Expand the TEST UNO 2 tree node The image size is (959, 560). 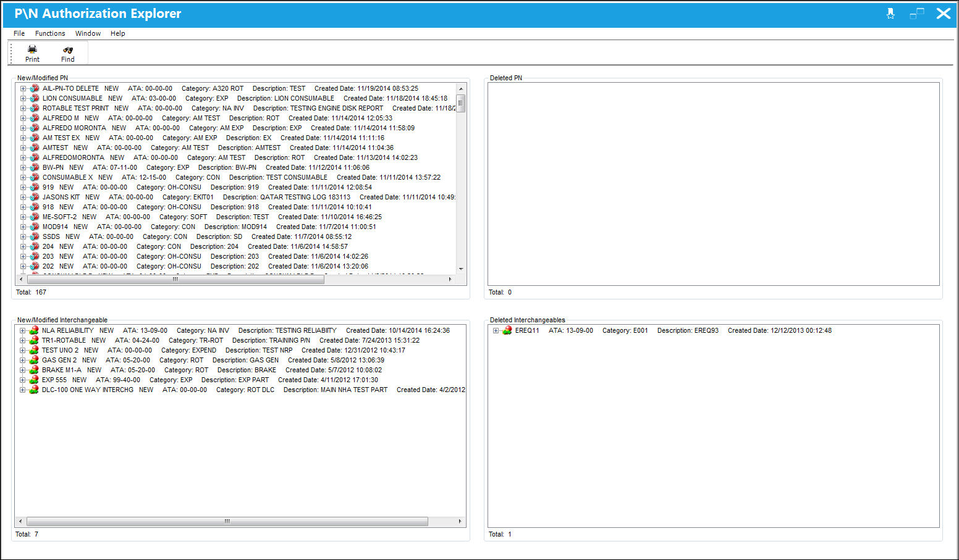(22, 350)
